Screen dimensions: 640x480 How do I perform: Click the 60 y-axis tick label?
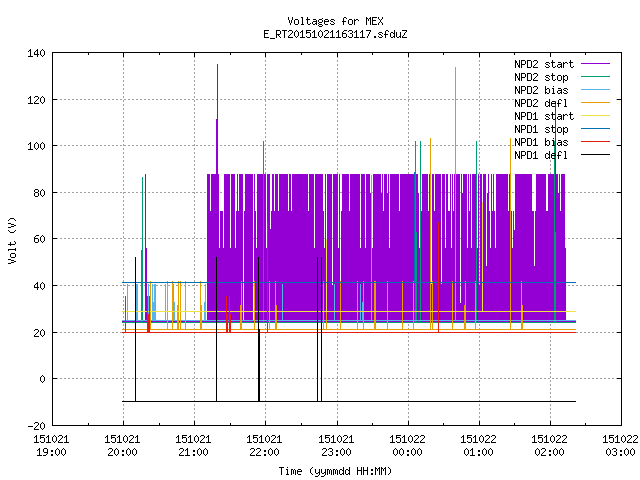39,239
